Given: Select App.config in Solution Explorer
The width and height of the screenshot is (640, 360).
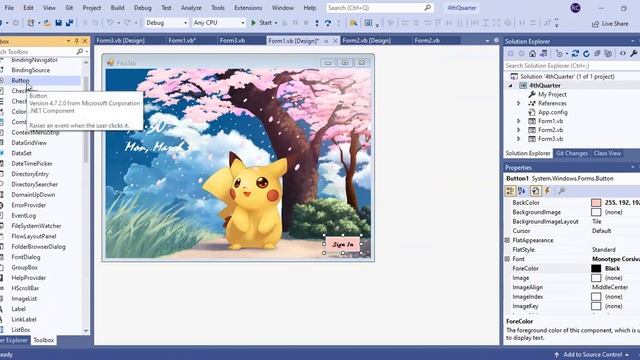Looking at the screenshot, I should coord(553,112).
